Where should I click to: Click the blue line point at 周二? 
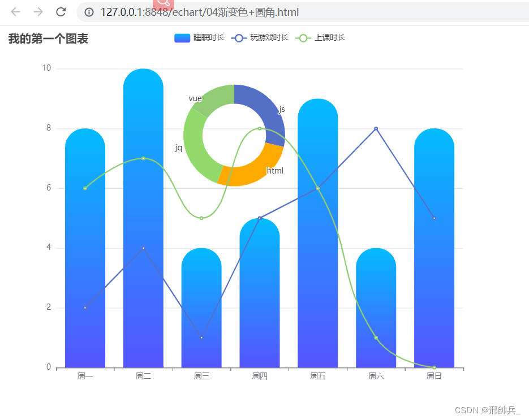[x=143, y=248]
